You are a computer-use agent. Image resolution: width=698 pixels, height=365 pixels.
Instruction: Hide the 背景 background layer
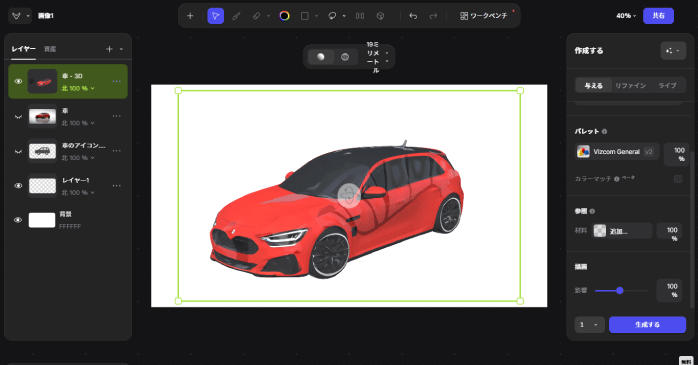coord(18,220)
